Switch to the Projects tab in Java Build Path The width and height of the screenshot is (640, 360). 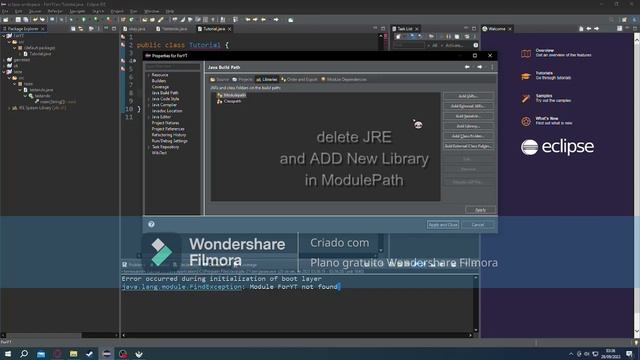click(242, 80)
